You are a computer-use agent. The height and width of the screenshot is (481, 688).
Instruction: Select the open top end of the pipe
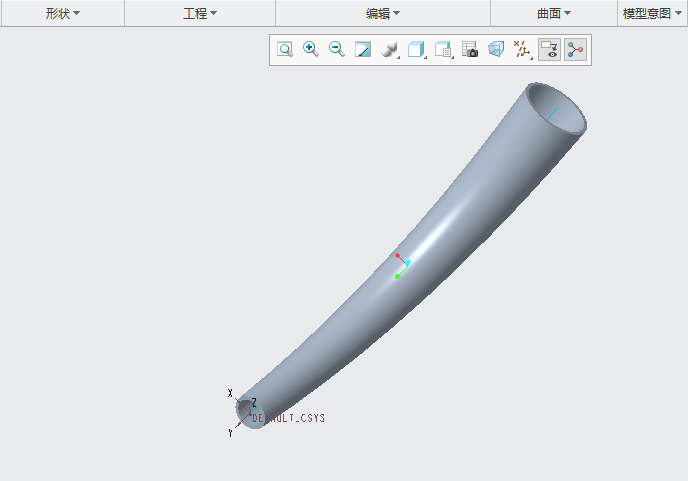(556, 108)
